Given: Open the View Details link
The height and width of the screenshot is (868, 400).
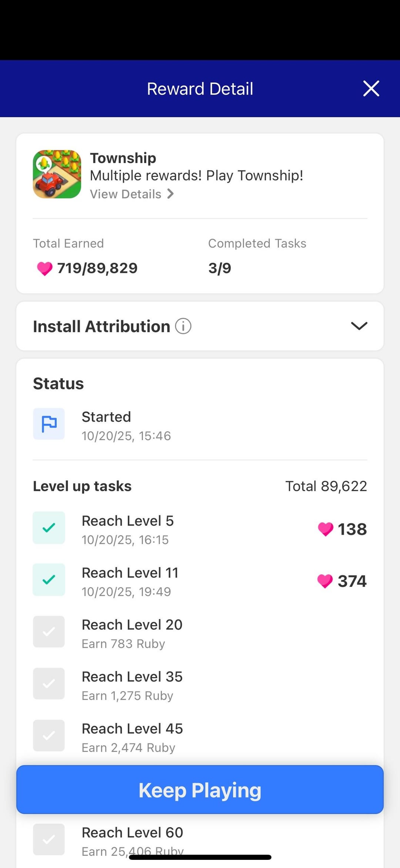Looking at the screenshot, I should 126,194.
